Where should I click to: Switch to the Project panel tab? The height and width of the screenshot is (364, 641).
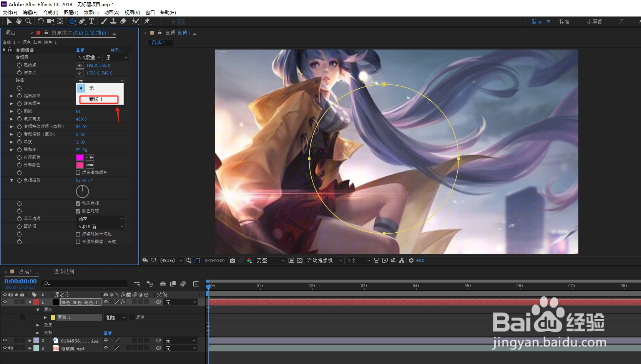tap(10, 33)
